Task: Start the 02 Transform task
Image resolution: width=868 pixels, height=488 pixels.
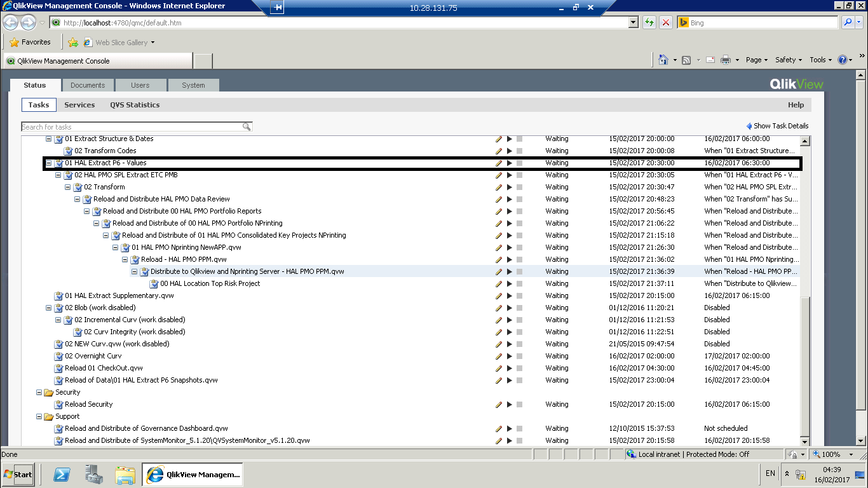Action: click(x=509, y=187)
